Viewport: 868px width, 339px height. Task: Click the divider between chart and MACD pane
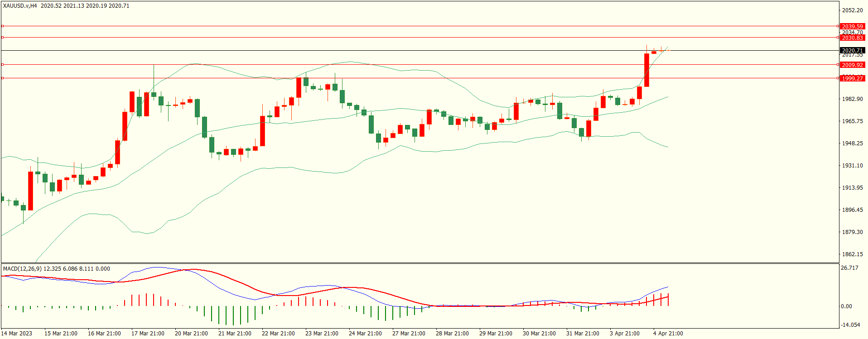420,263
